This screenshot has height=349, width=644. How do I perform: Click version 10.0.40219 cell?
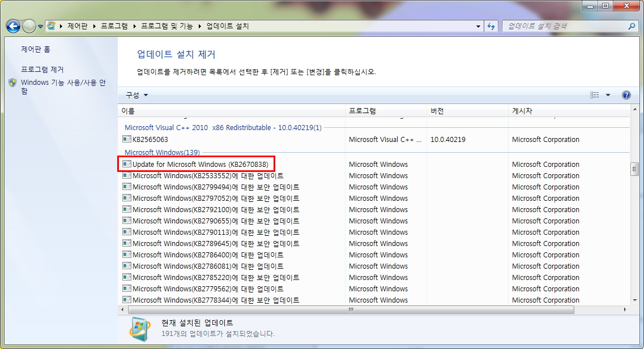[447, 140]
